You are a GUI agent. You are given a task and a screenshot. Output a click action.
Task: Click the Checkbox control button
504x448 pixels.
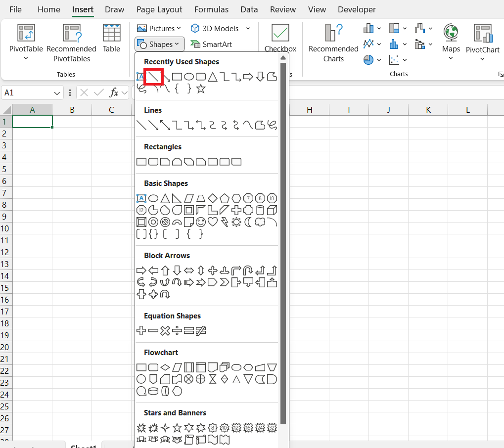280,38
